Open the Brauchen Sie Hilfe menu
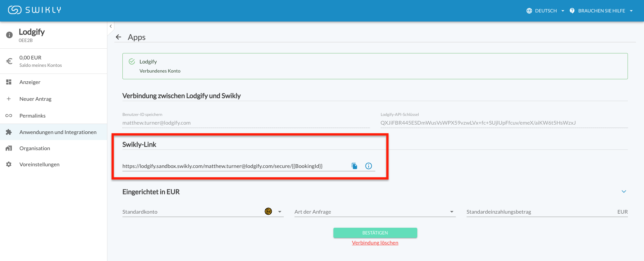644x261 pixels. [602, 11]
